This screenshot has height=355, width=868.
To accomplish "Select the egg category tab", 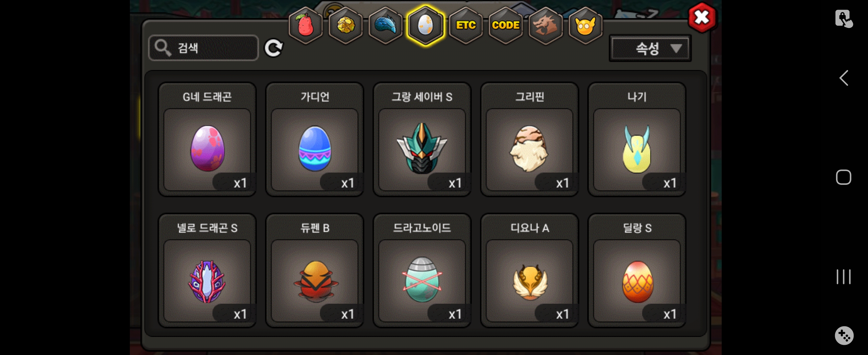I will (x=425, y=26).
